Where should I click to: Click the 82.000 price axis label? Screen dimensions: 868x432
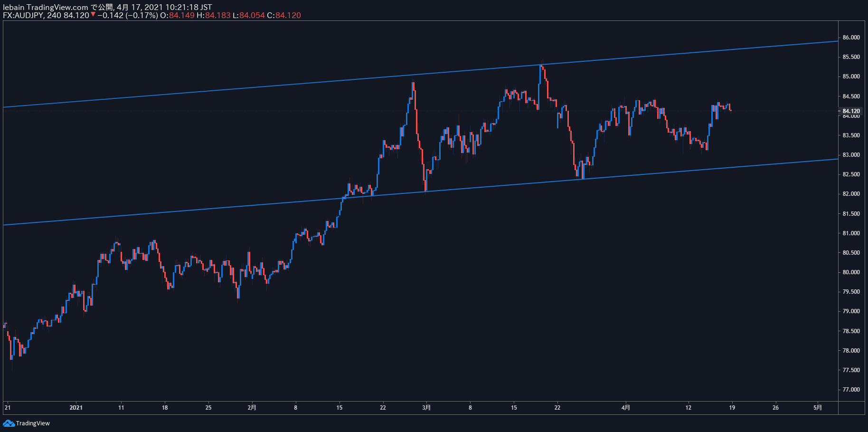point(851,194)
